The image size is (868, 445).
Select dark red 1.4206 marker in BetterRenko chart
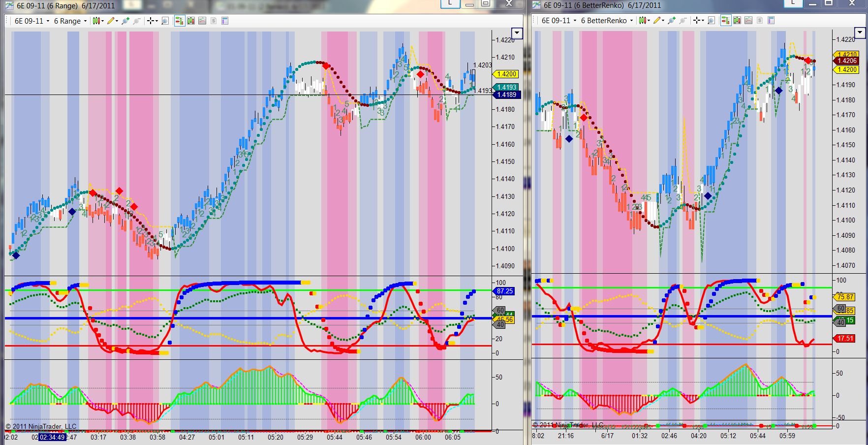click(x=846, y=61)
